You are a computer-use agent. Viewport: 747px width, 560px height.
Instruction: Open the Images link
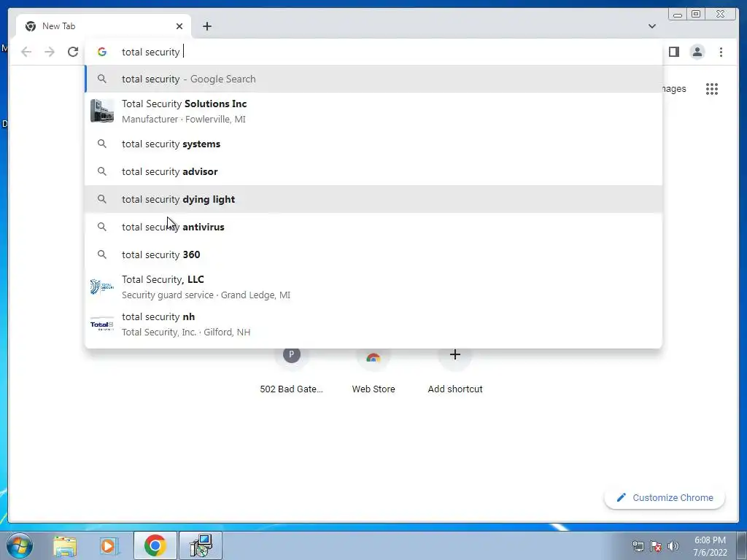(x=674, y=89)
